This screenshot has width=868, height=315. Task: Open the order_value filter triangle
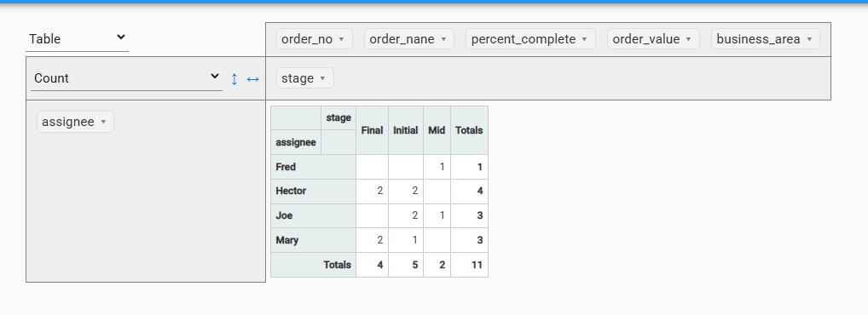point(688,39)
